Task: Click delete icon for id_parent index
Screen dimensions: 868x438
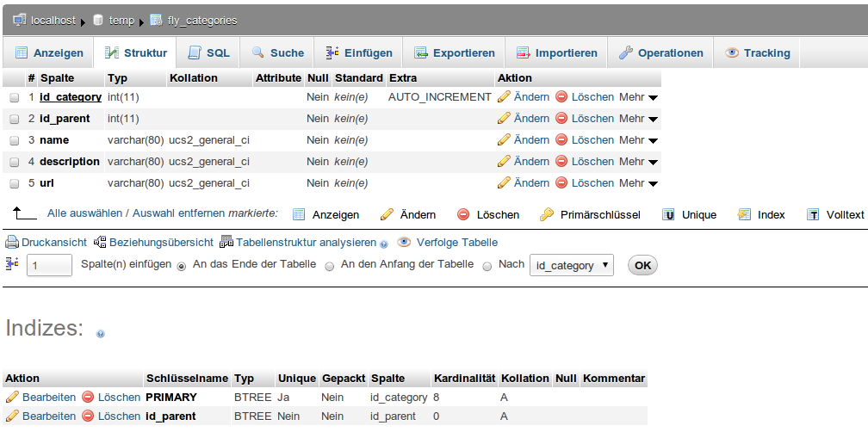Action: click(88, 416)
